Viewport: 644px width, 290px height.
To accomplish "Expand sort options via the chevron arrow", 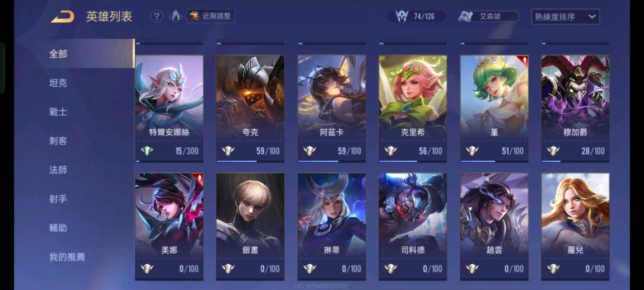I will [x=592, y=17].
